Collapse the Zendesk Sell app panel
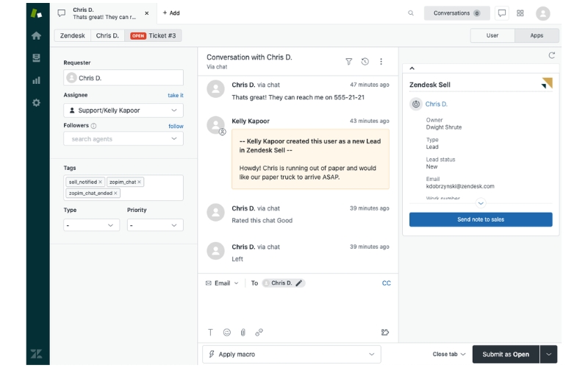This screenshot has height=368, width=588. point(412,68)
